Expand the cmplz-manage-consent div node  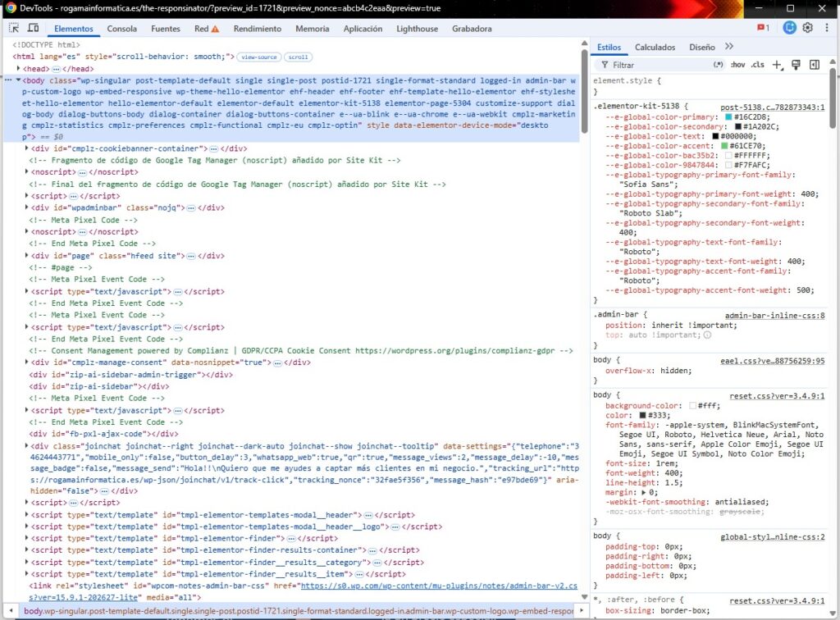coord(27,362)
